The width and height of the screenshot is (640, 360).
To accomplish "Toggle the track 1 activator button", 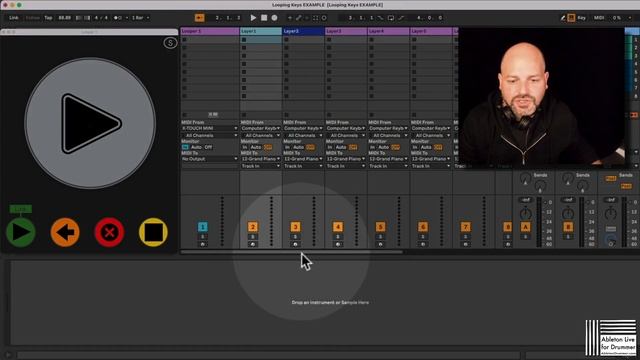I will [x=202, y=227].
